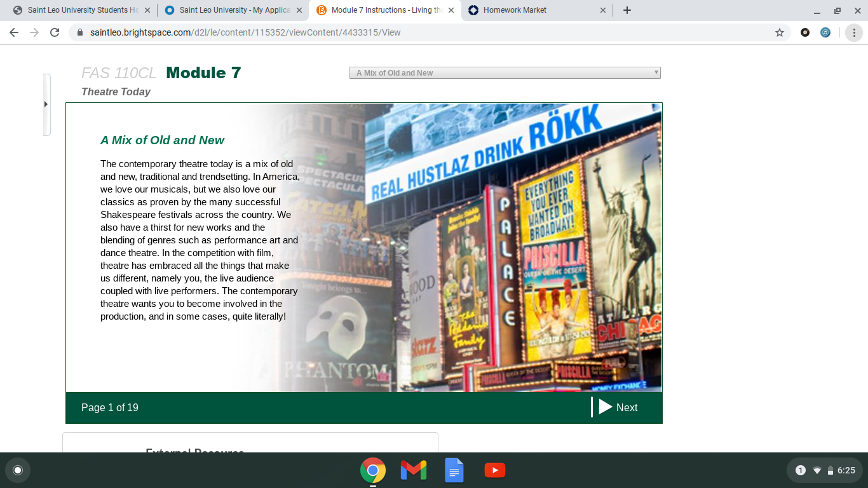Reload the Brightspace page

(55, 32)
